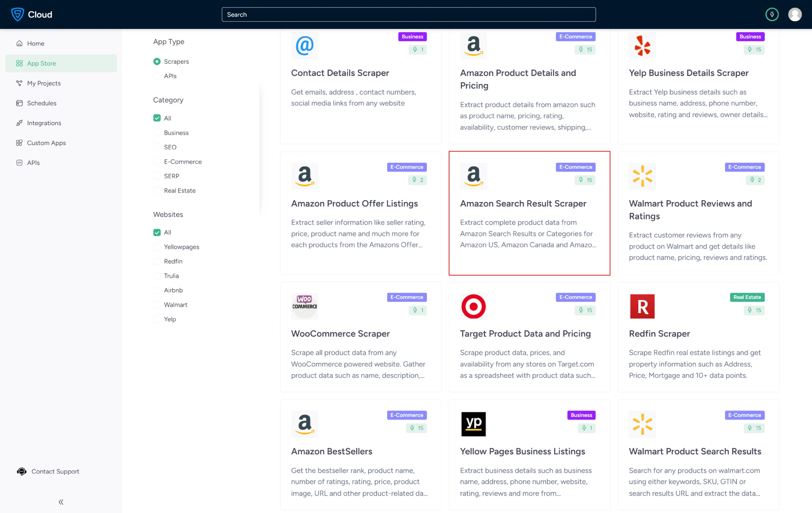Open the user profile avatar
Screen dimensions: 812x513
click(x=795, y=15)
